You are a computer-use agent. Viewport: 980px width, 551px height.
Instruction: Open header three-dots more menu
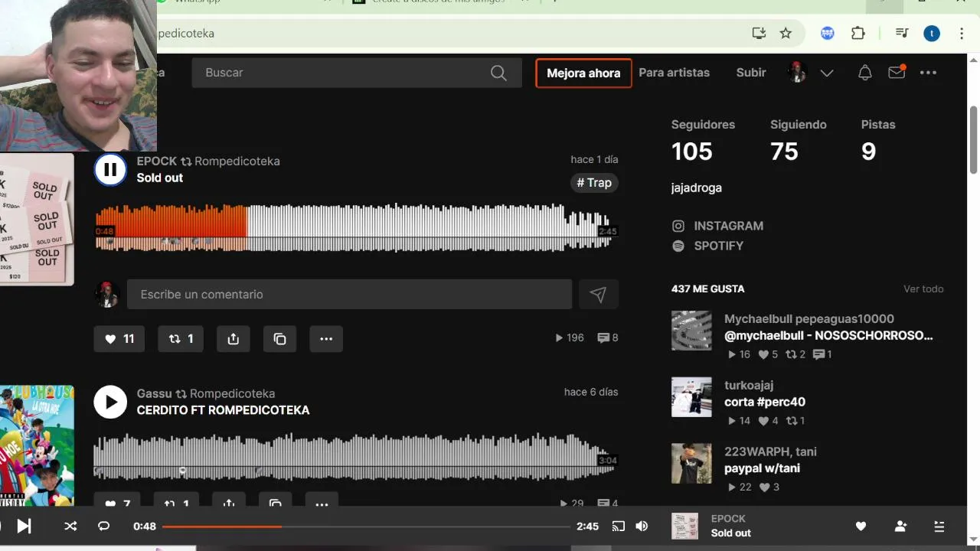[928, 73]
